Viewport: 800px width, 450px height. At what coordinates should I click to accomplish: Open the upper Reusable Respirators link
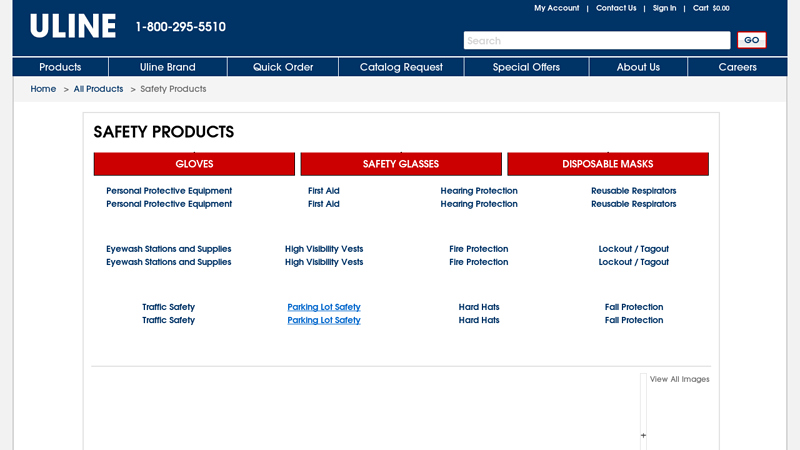(634, 191)
